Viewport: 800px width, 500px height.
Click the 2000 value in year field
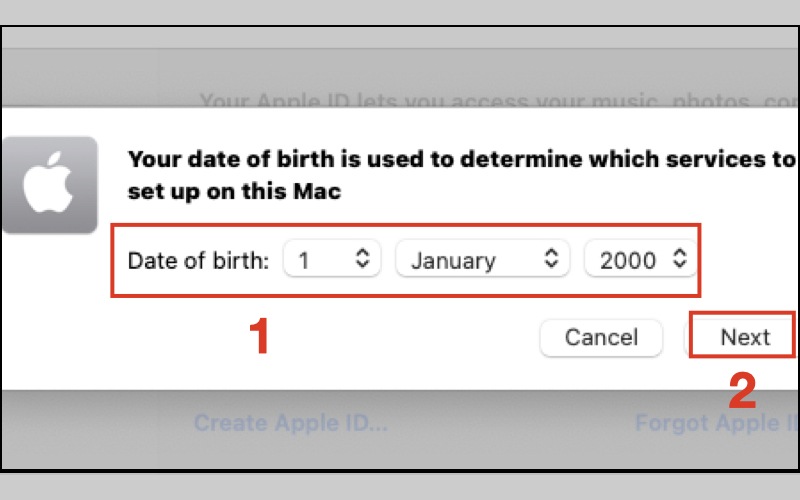pyautogui.click(x=627, y=260)
